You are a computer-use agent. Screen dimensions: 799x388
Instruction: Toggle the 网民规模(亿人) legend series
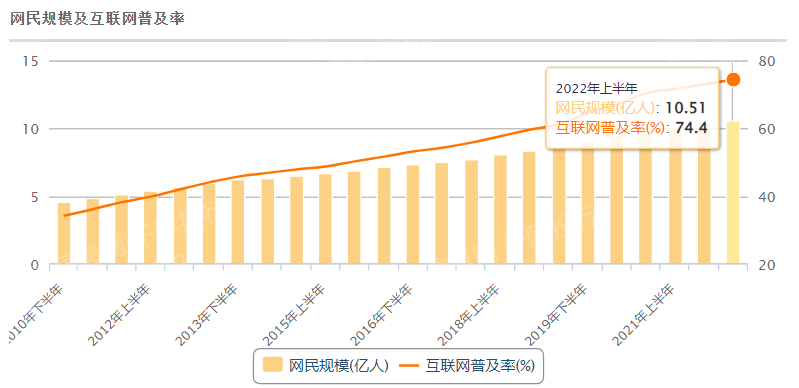click(x=326, y=366)
